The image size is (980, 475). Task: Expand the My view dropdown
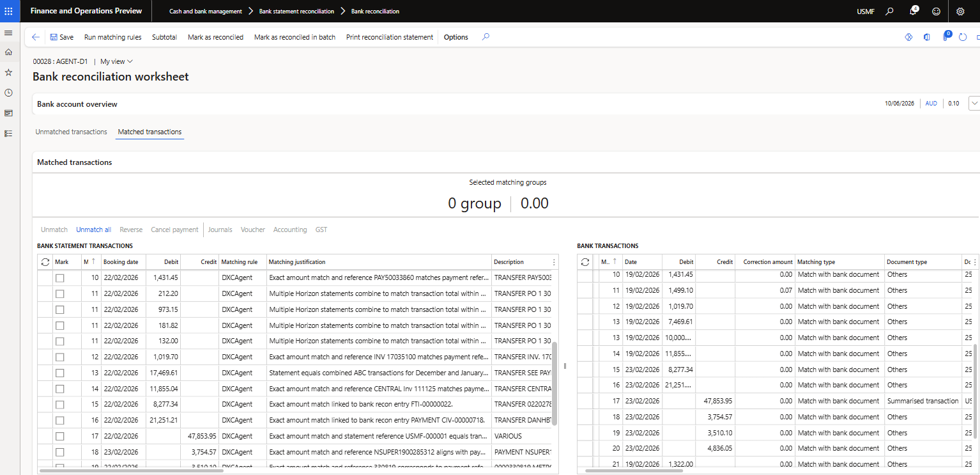pos(116,61)
